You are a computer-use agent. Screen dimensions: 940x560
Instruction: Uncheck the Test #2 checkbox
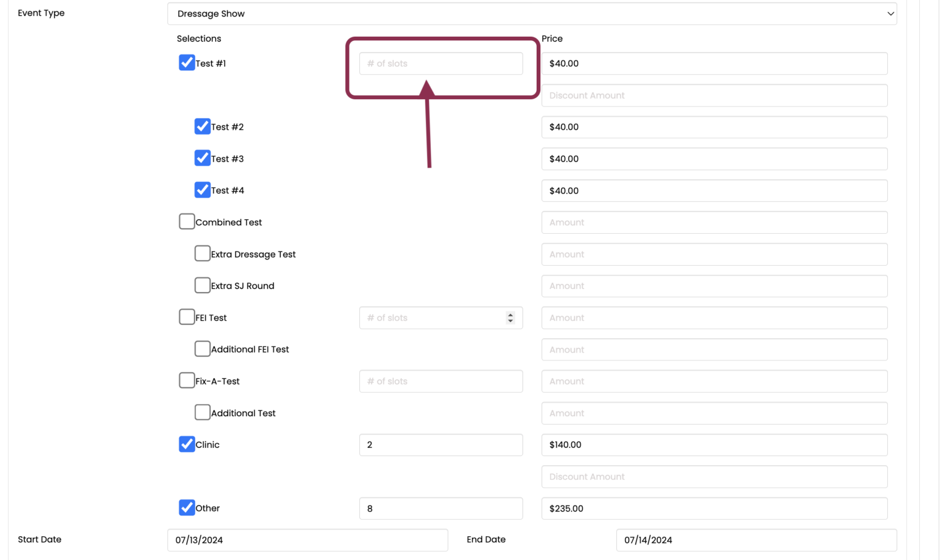[203, 127]
